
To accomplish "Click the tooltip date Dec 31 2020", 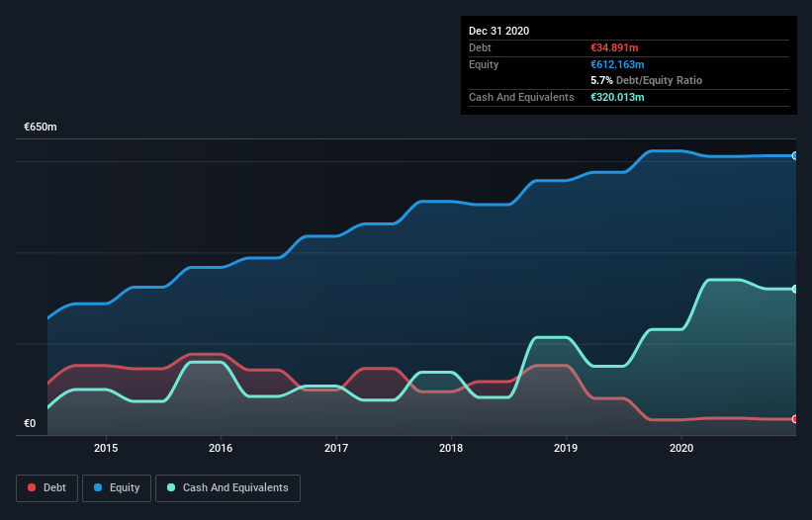I will [499, 31].
